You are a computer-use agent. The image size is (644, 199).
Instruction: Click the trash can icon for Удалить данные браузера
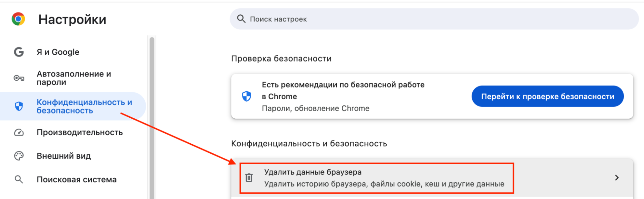click(249, 177)
